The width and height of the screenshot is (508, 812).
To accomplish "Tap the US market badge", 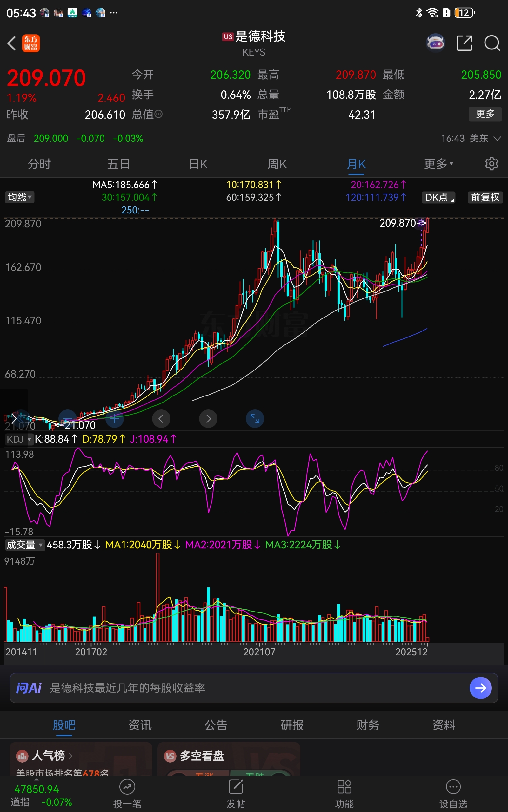I will [x=228, y=36].
